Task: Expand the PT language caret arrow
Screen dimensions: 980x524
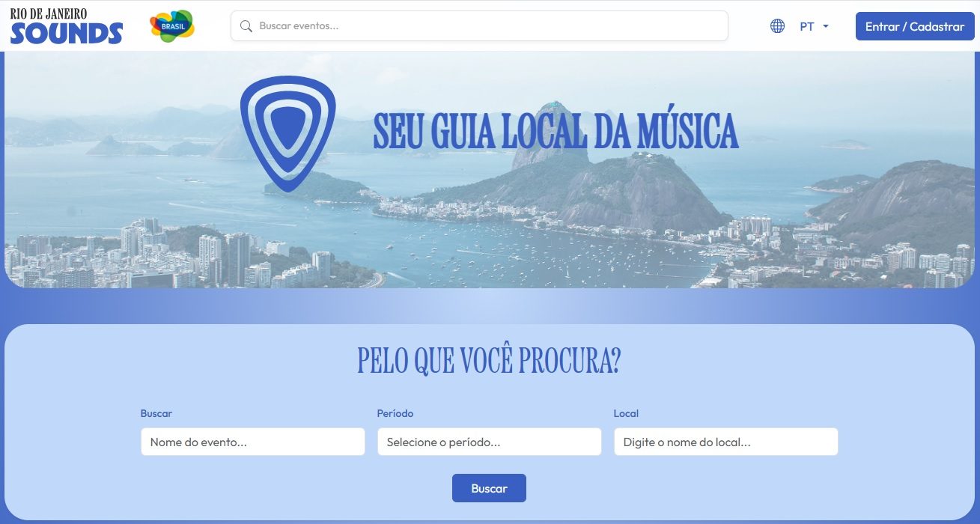Action: coord(826,26)
